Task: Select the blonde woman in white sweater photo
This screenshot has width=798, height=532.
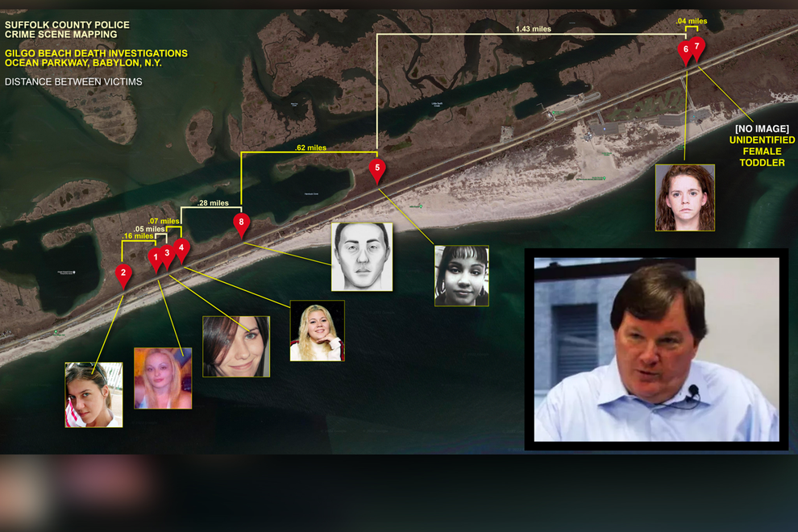Action: (x=317, y=330)
